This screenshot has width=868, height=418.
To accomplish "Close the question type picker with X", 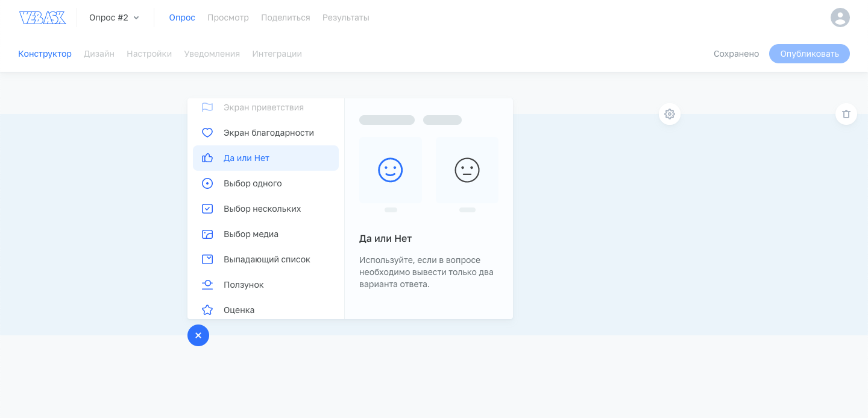I will [198, 335].
